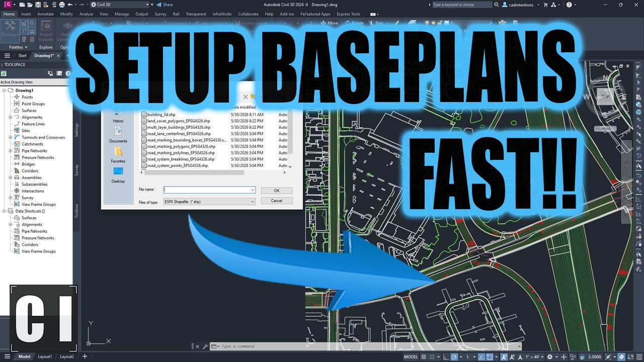Click the Toolspace help question mark icon
This screenshot has width=644, height=362.
pyautogui.click(x=68, y=73)
